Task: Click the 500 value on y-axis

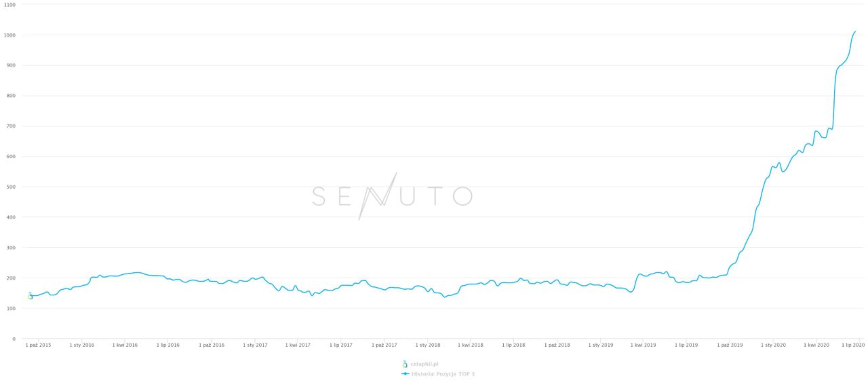Action: [13, 187]
